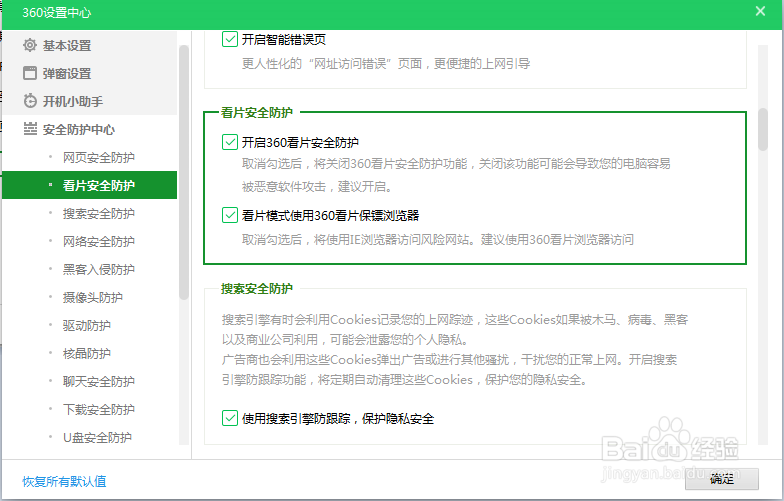Toggle 看片模式使用360看片保镖浏览器 checkbox
This screenshot has width=784, height=501.
(230, 215)
